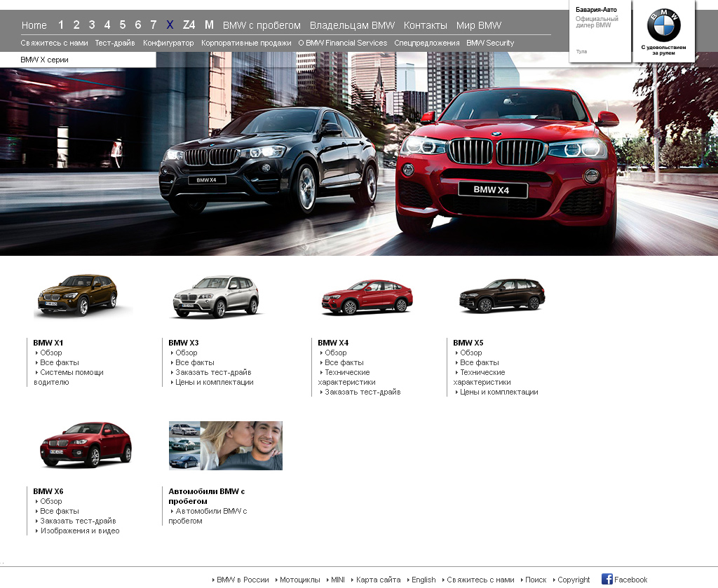
Task: Select the 1 series menu item
Action: pyautogui.click(x=61, y=25)
